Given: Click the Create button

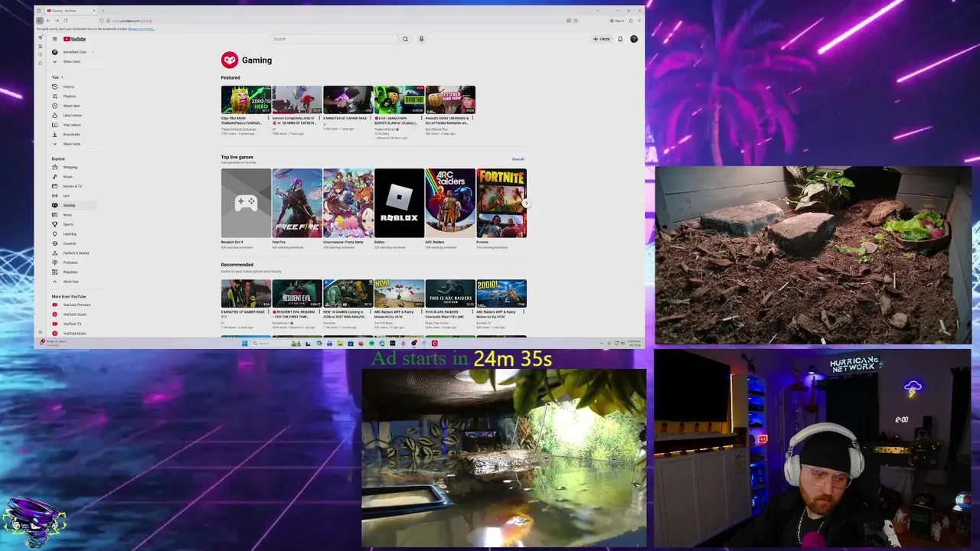Looking at the screenshot, I should (x=602, y=39).
